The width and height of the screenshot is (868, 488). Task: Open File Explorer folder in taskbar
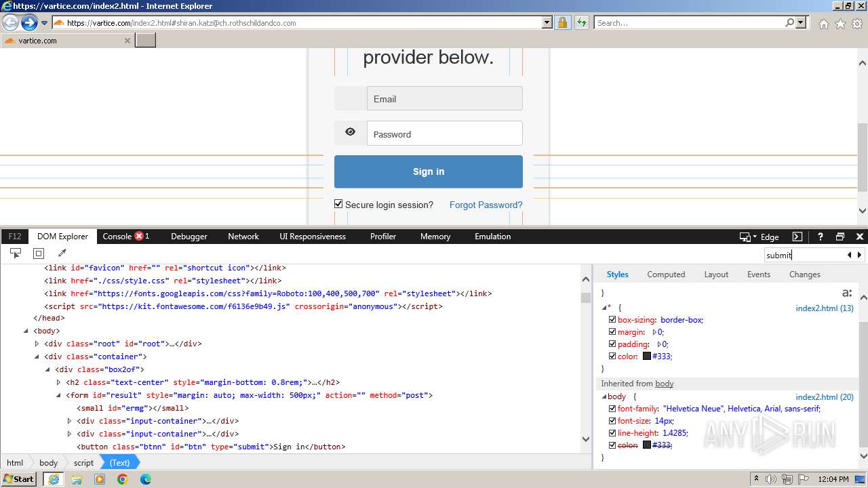pyautogui.click(x=77, y=479)
